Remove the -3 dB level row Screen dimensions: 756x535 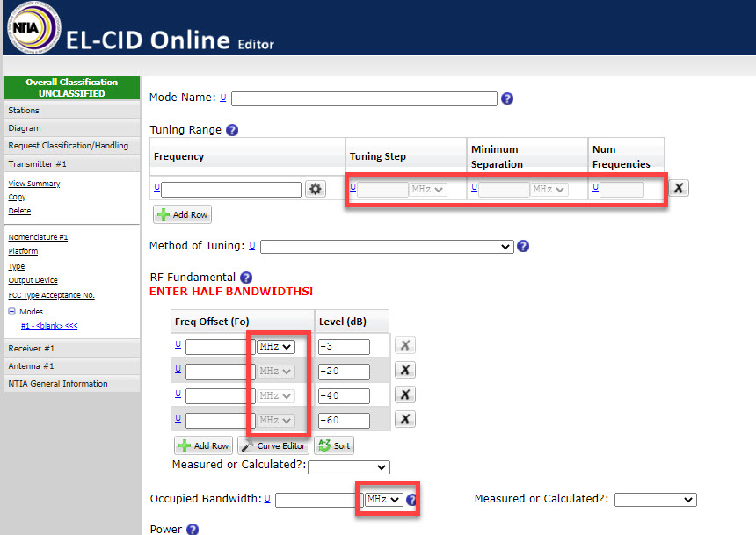(405, 345)
